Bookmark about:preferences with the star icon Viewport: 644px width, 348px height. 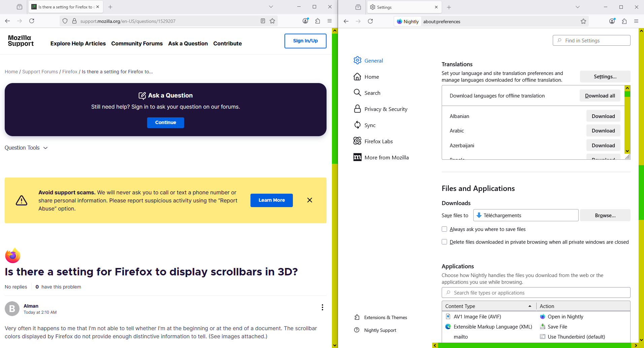(583, 21)
